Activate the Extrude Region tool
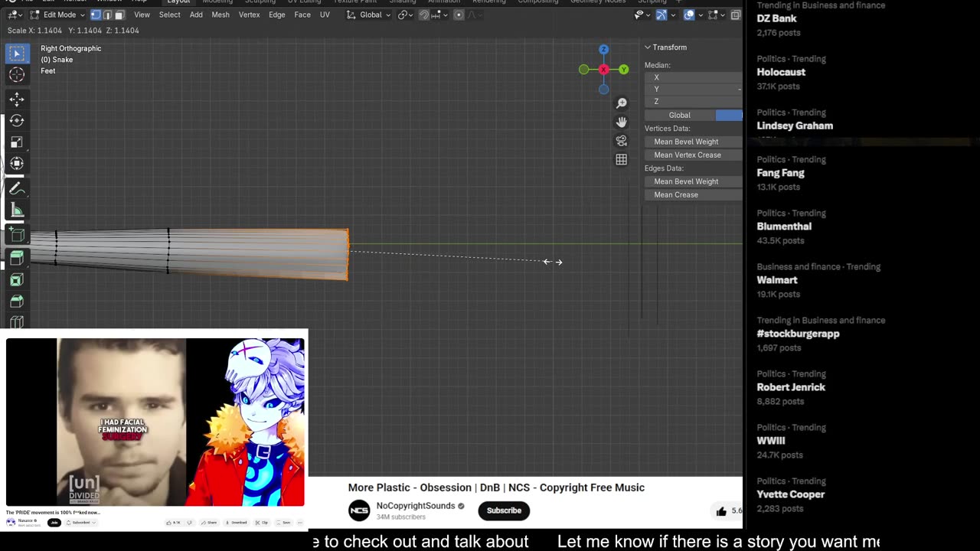The image size is (980, 551). 17,258
